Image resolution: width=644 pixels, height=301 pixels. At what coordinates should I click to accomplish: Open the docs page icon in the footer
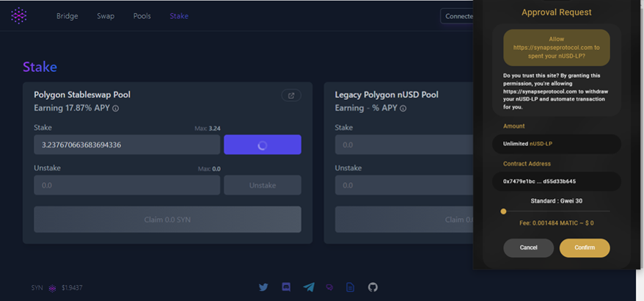[350, 287]
